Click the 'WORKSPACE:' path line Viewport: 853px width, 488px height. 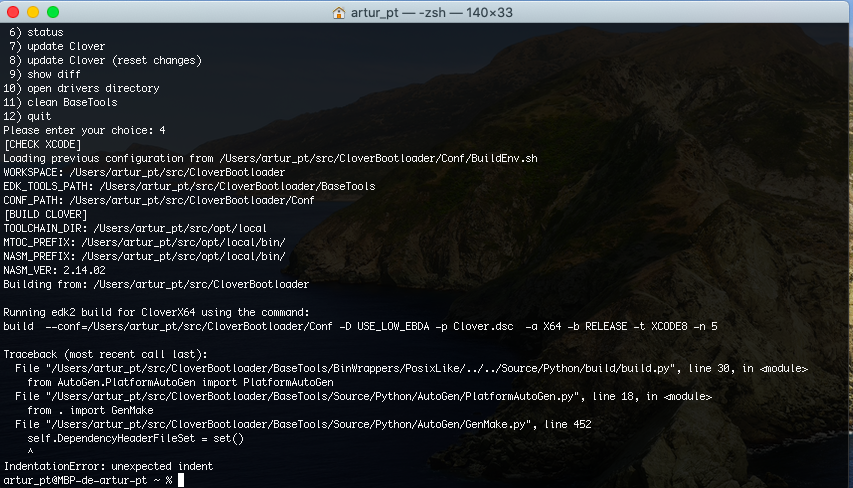click(x=144, y=172)
